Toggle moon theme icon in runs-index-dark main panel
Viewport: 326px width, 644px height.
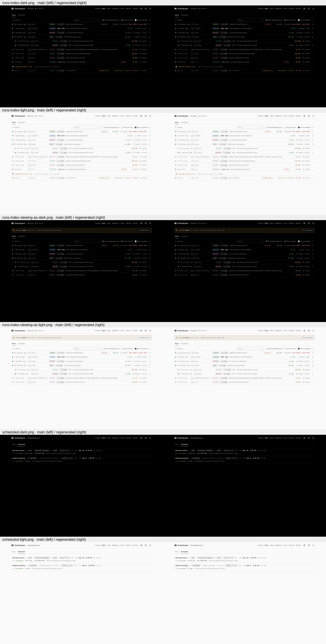(150, 9)
